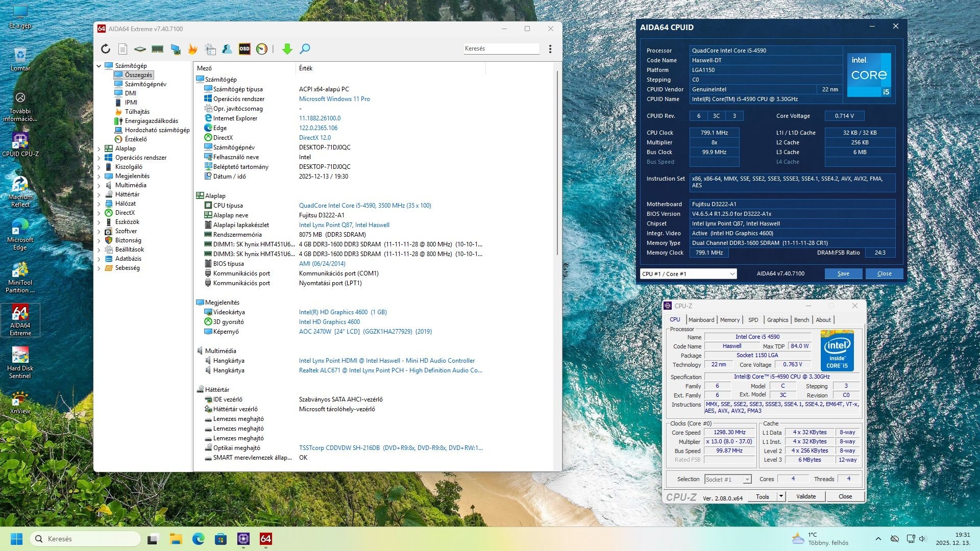The height and width of the screenshot is (551, 980).
Task: Open AIDA64 three-dot options menu
Action: tap(550, 49)
